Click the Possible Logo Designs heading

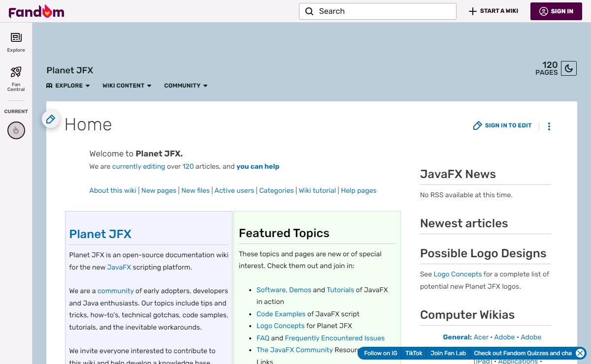pos(483,253)
